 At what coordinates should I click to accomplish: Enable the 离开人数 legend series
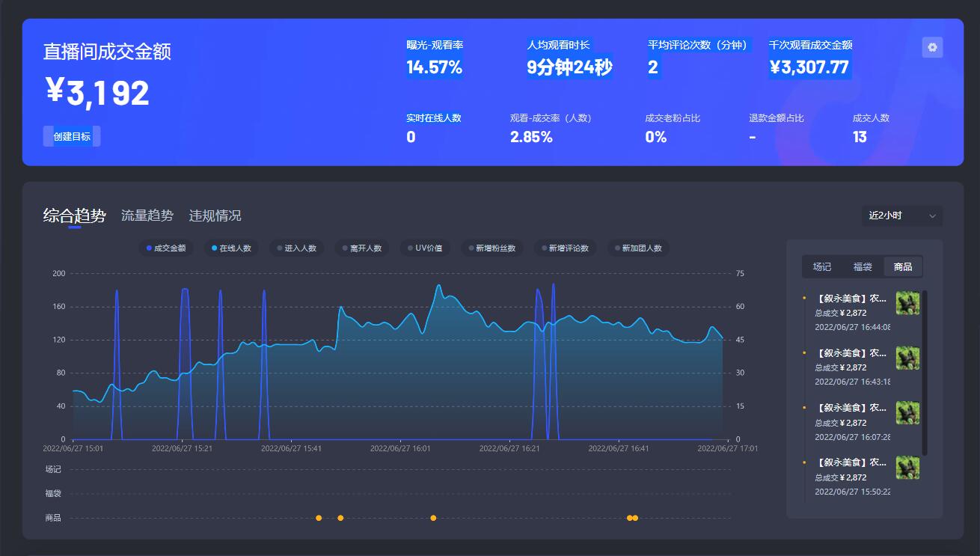click(x=361, y=248)
